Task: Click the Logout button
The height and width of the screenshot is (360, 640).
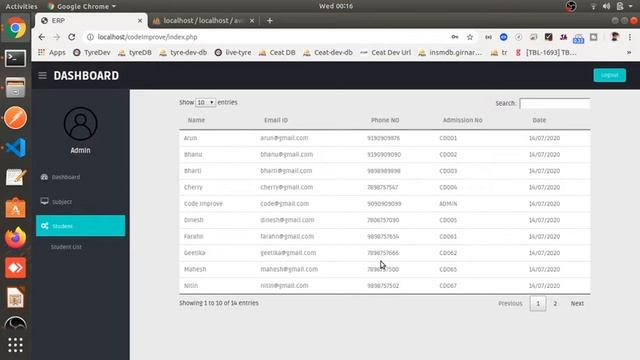Action: click(609, 75)
